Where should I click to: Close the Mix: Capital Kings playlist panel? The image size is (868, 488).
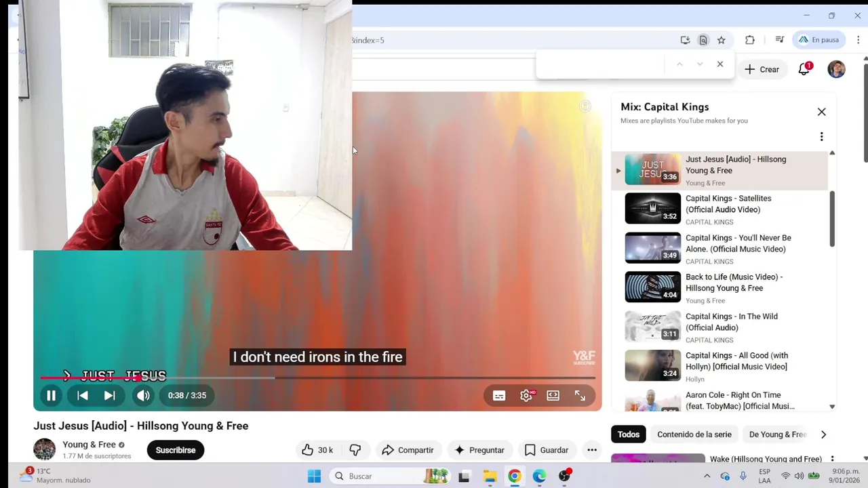(x=821, y=112)
